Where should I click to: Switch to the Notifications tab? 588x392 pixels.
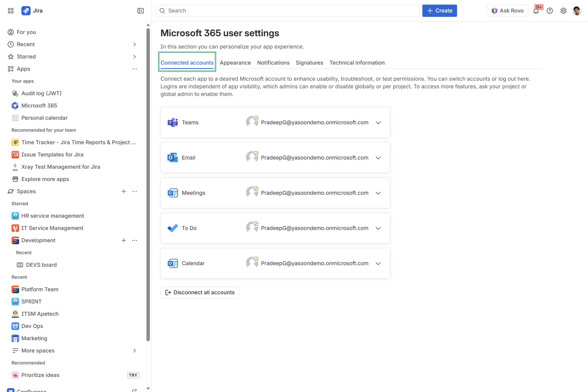273,63
